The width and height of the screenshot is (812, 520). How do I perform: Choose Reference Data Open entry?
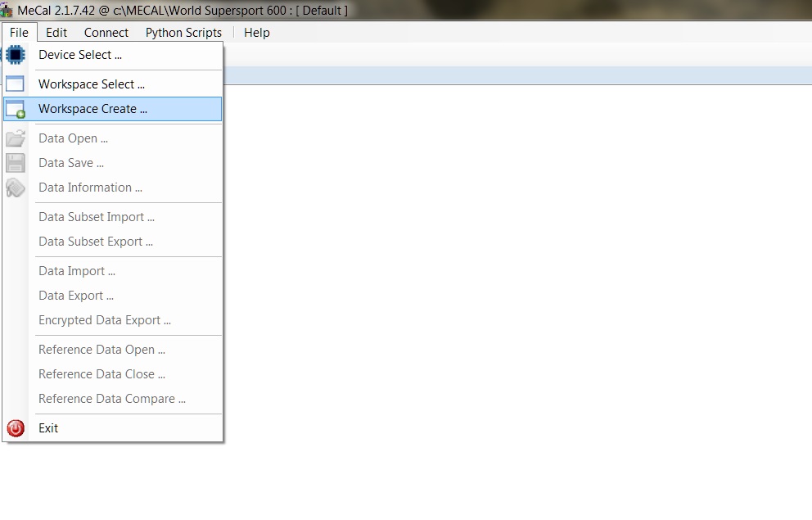[113, 350]
